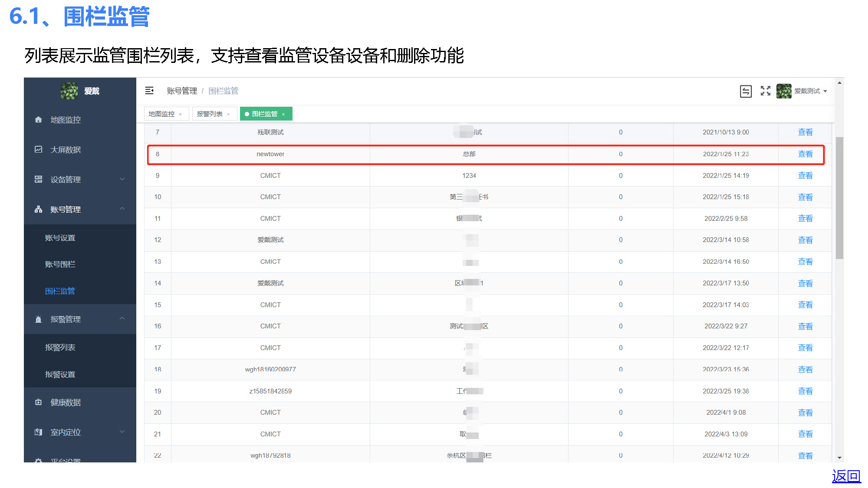The image size is (868, 488).
Task: Click 查看 for row 18 wgh18160200977
Action: point(805,370)
